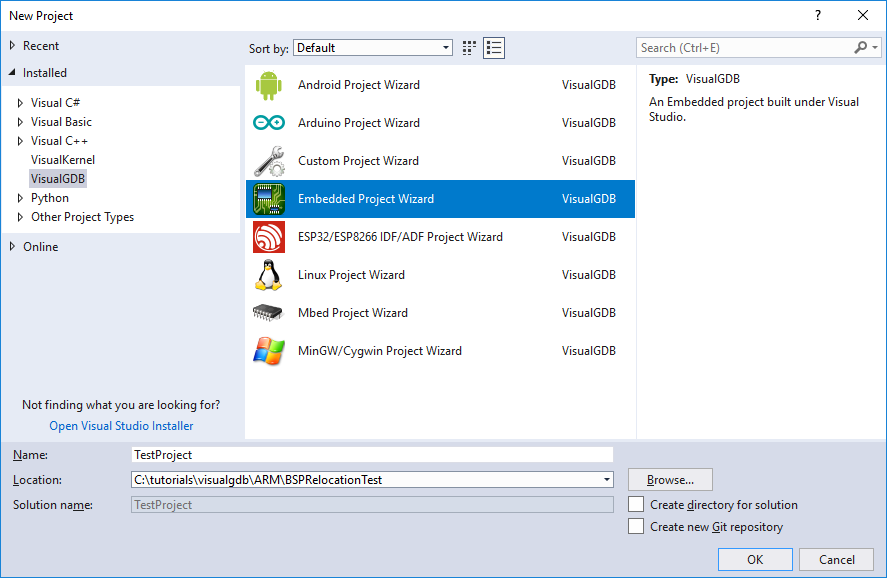The width and height of the screenshot is (887, 578).
Task: Expand the Visual C++ tree node
Action: [20, 141]
